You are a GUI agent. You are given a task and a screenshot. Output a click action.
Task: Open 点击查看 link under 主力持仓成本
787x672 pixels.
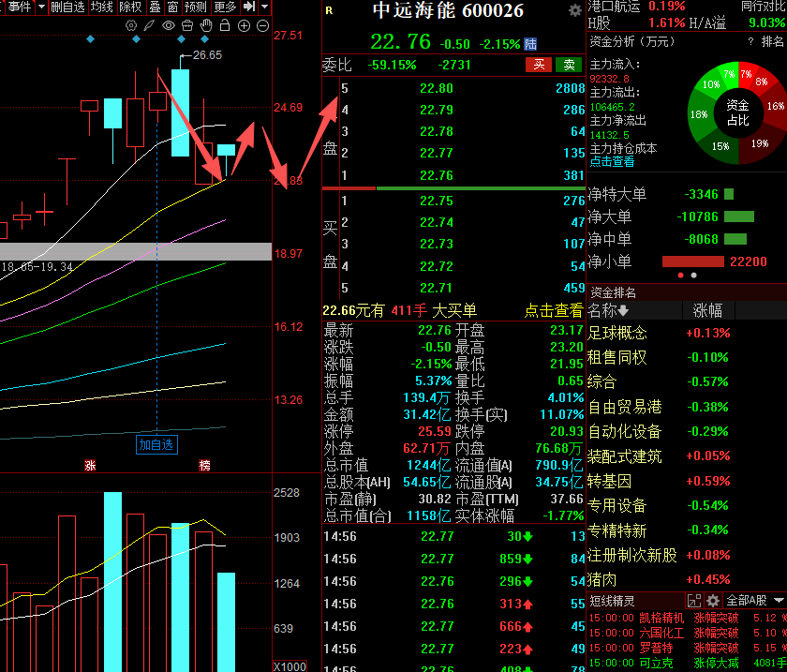point(612,162)
